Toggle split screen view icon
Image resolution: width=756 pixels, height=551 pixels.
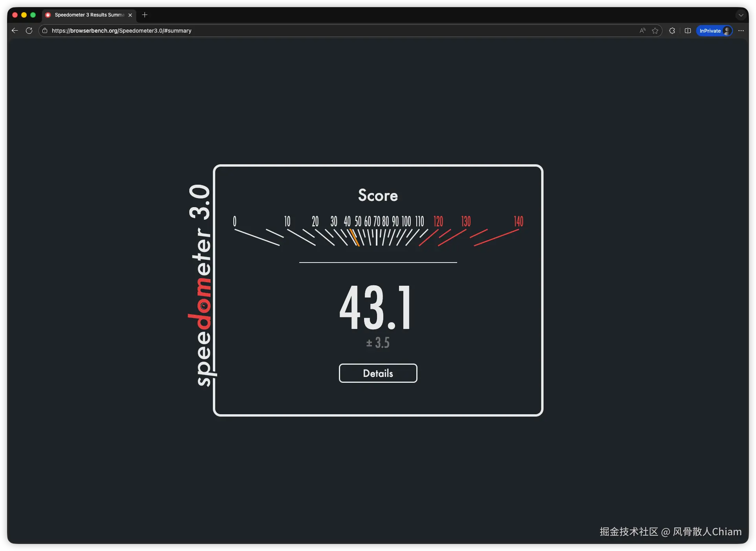click(x=688, y=31)
